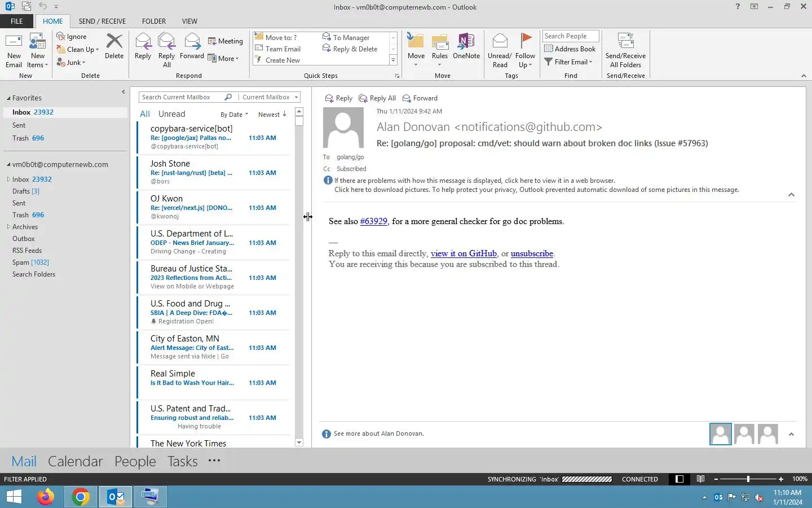Show only Unread messages
The height and width of the screenshot is (508, 812).
(171, 114)
